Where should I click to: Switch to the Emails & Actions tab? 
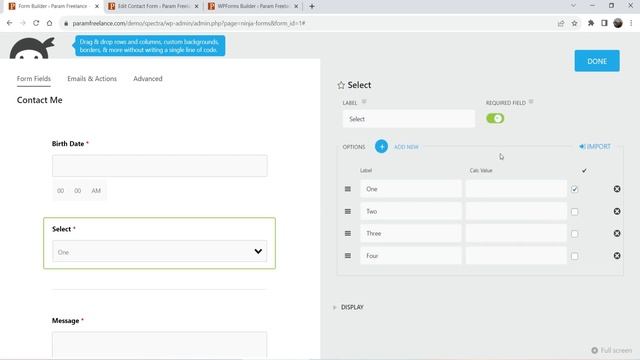tap(92, 79)
